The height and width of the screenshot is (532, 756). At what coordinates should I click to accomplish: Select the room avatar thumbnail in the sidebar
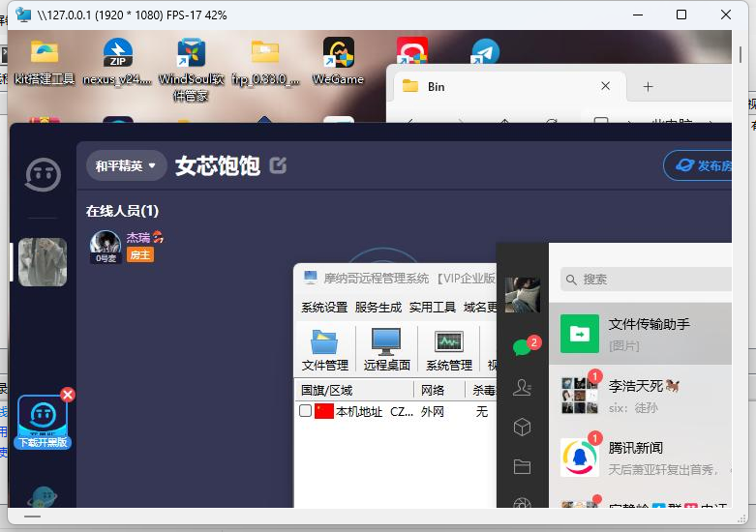(x=43, y=262)
